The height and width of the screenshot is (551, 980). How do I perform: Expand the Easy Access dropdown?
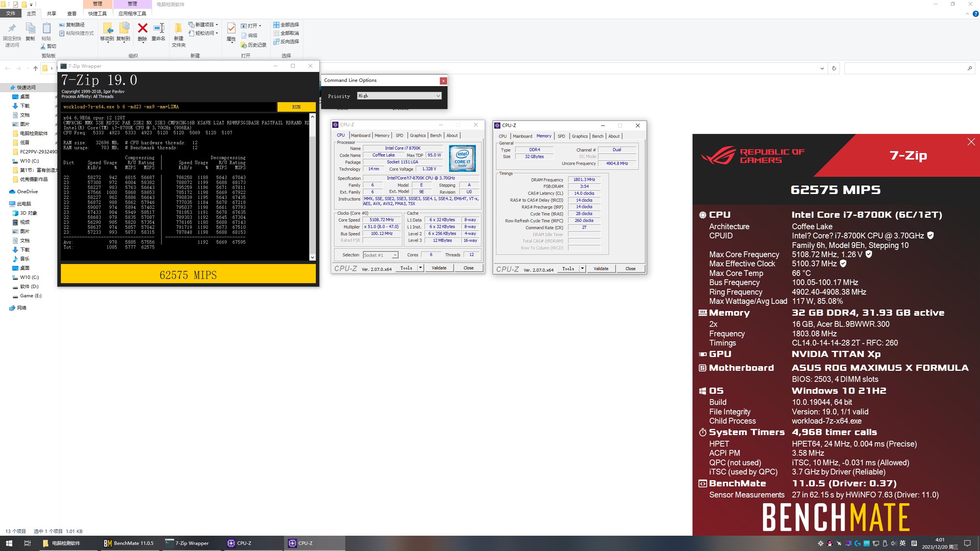click(x=217, y=33)
